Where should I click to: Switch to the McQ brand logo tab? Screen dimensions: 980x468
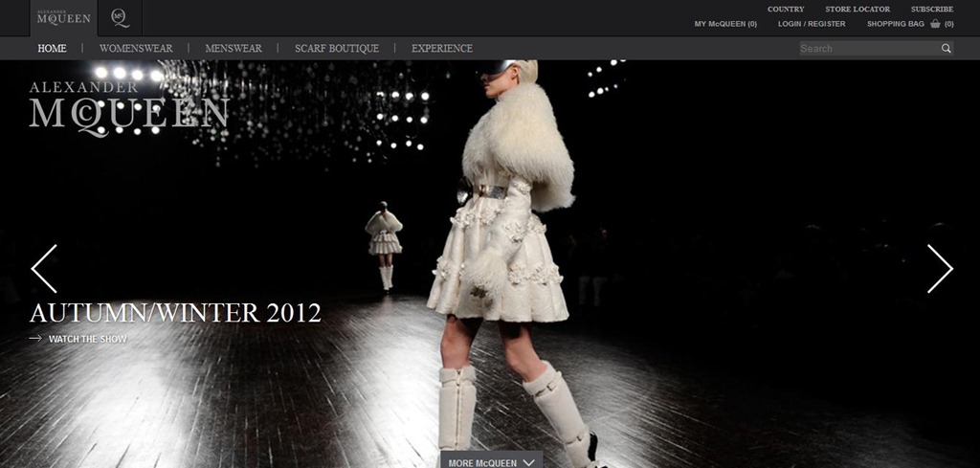pyautogui.click(x=120, y=17)
